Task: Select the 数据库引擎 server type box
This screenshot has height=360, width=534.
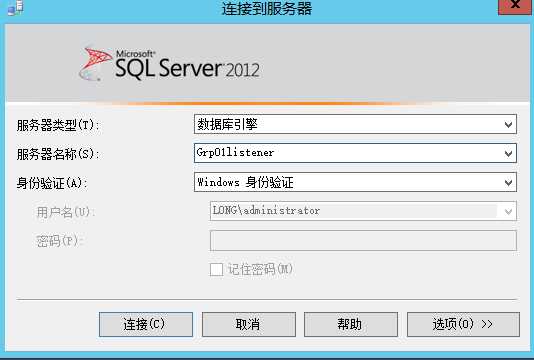Action: [x=355, y=124]
